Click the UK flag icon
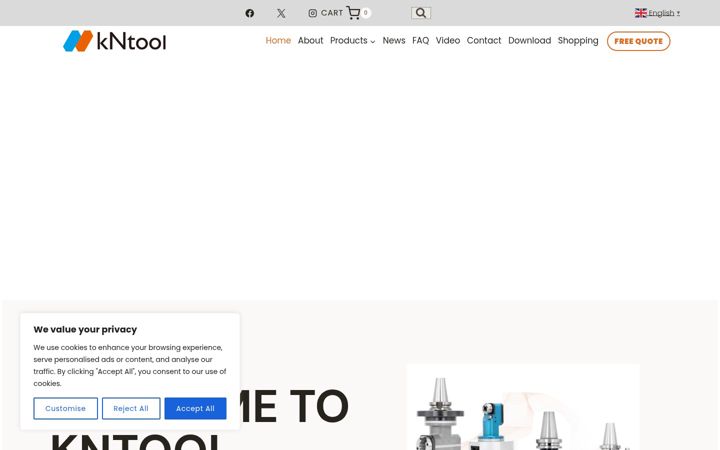 click(641, 13)
